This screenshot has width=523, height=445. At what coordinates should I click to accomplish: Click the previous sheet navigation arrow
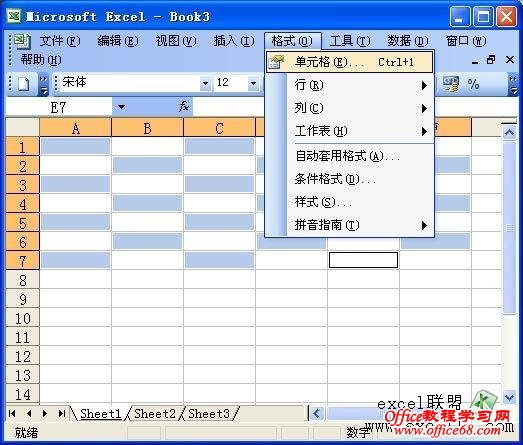pos(29,414)
